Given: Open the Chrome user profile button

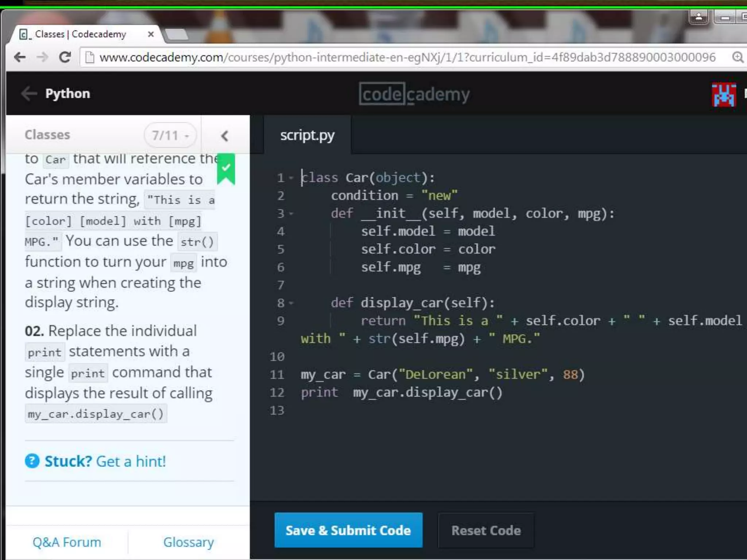Looking at the screenshot, I should (x=698, y=16).
